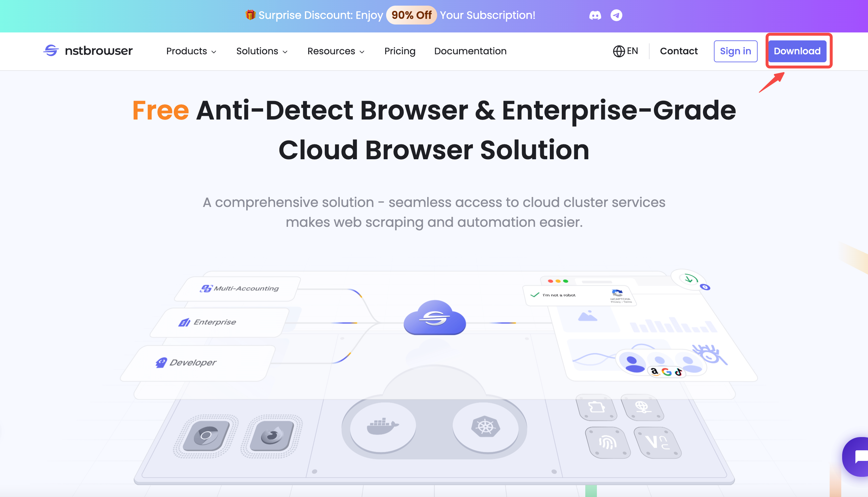Select the Multi-Accounting card

coord(238,289)
